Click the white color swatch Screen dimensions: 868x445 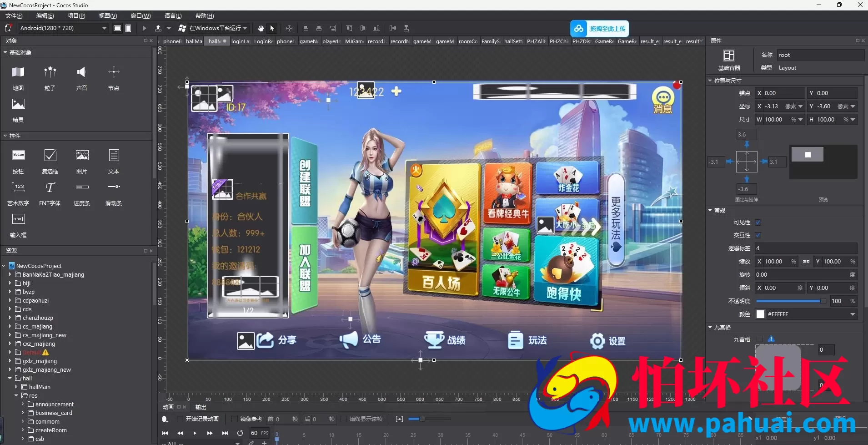pos(760,314)
